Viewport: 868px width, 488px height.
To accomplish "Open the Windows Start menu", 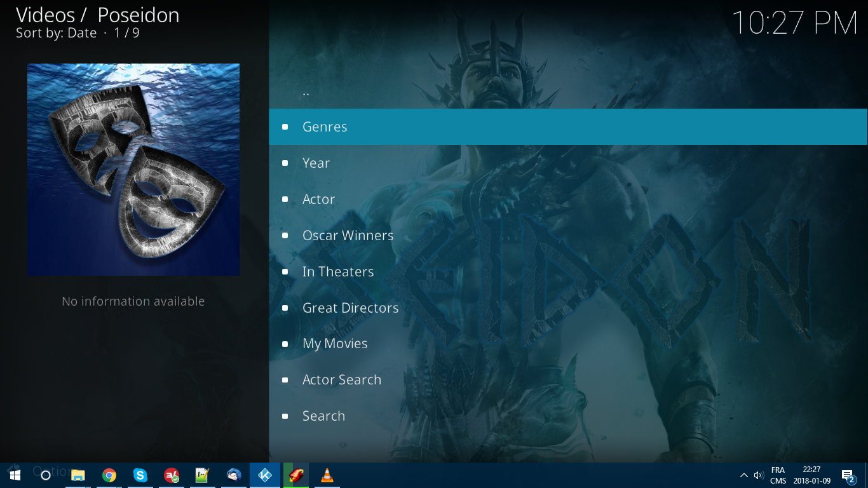I will pyautogui.click(x=15, y=475).
